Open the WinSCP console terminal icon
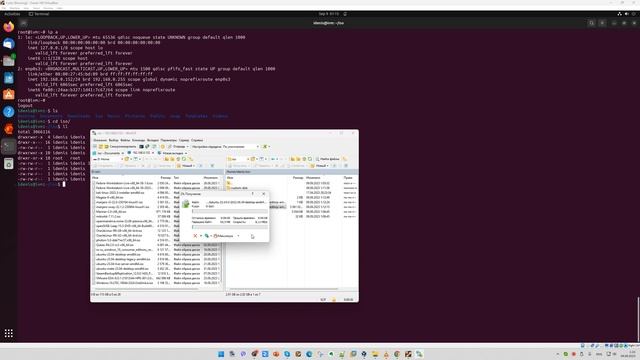This screenshot has width=640, height=360. tap(141, 147)
